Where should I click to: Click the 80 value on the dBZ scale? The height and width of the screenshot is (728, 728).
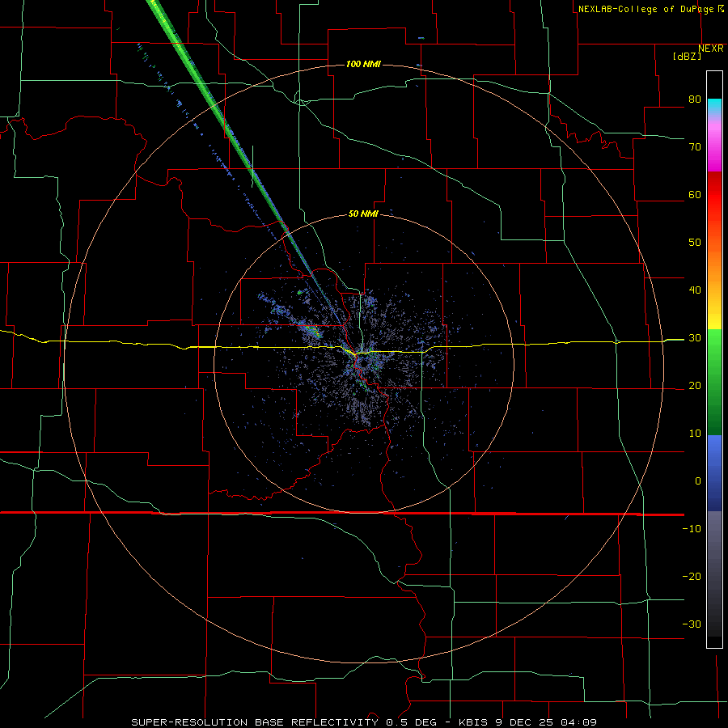[x=695, y=99]
